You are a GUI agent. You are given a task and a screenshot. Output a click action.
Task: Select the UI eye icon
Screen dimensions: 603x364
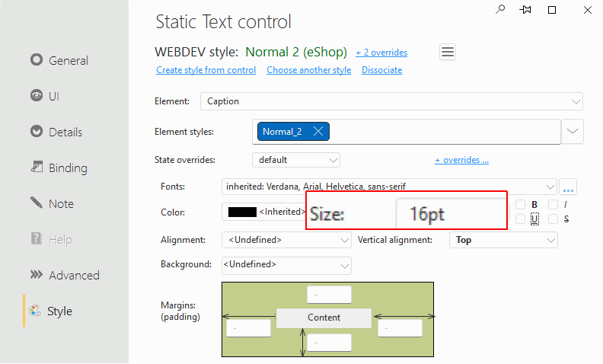click(37, 95)
